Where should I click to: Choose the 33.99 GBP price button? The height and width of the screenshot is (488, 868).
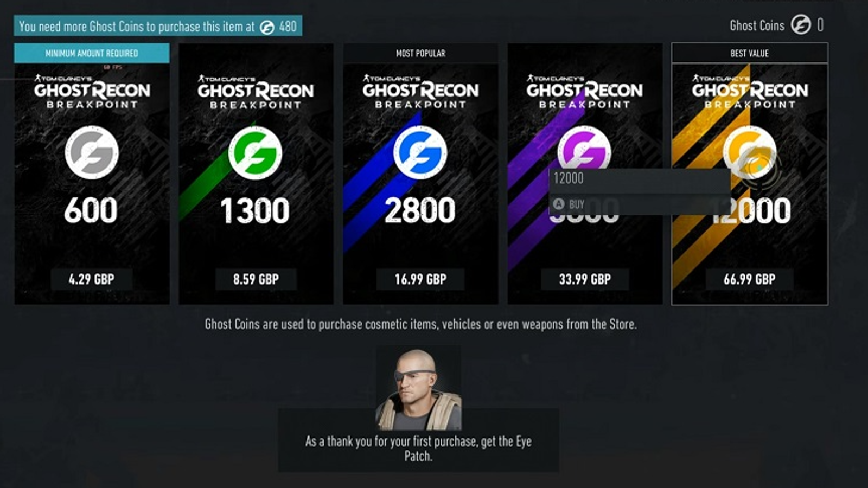(585, 279)
